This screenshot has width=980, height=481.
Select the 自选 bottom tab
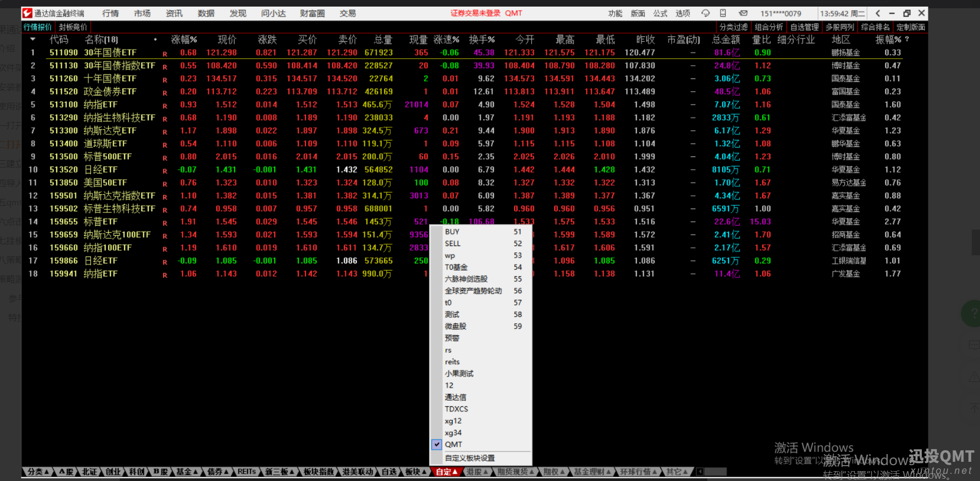coord(389,472)
